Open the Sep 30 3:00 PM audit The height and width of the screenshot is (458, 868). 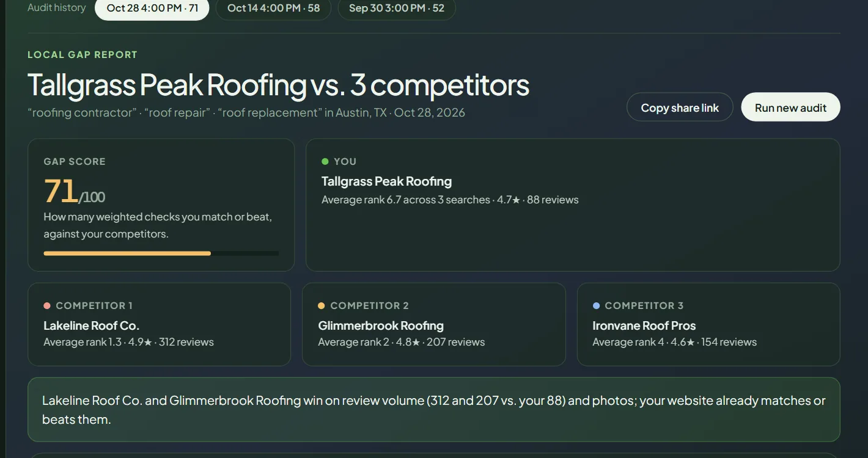(x=397, y=9)
